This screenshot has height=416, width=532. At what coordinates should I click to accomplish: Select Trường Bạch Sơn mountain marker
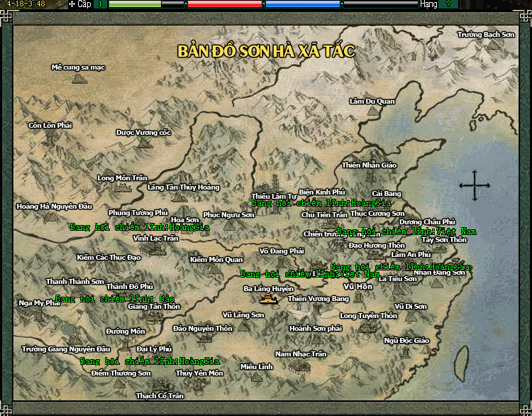486,35
